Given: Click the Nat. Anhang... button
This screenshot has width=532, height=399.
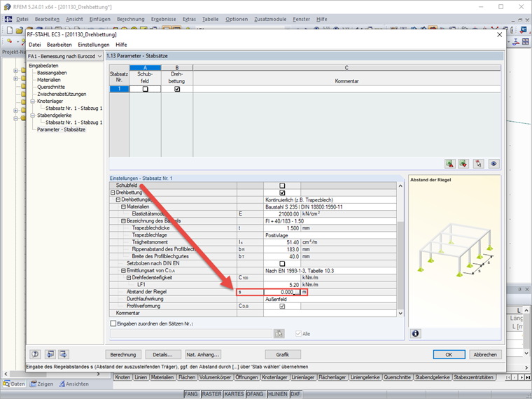Looking at the screenshot, I should pyautogui.click(x=203, y=355).
